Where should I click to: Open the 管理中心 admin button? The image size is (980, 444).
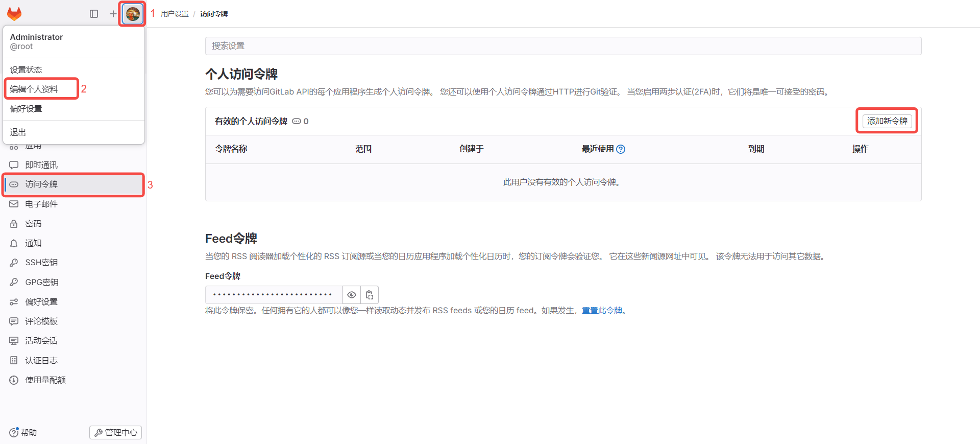[x=116, y=432]
